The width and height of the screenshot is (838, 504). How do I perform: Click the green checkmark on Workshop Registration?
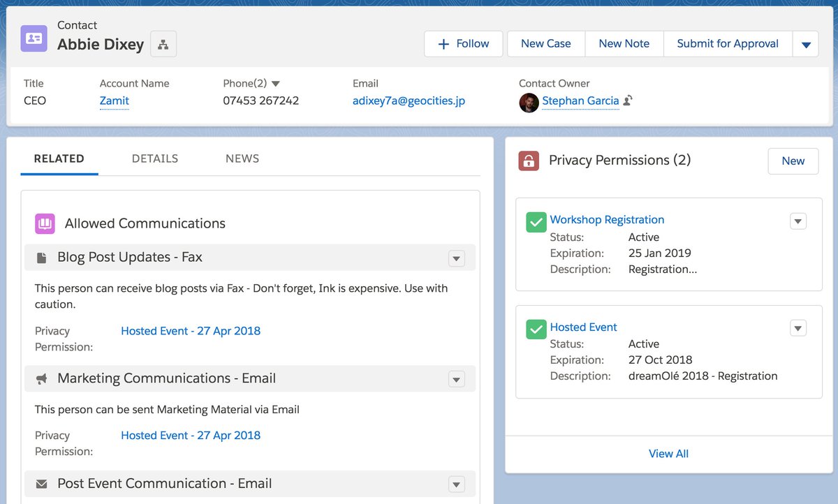tap(536, 222)
